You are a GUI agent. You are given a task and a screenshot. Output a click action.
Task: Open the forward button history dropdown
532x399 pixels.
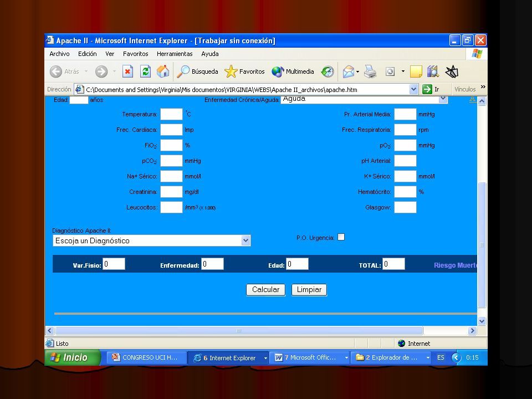tap(114, 71)
